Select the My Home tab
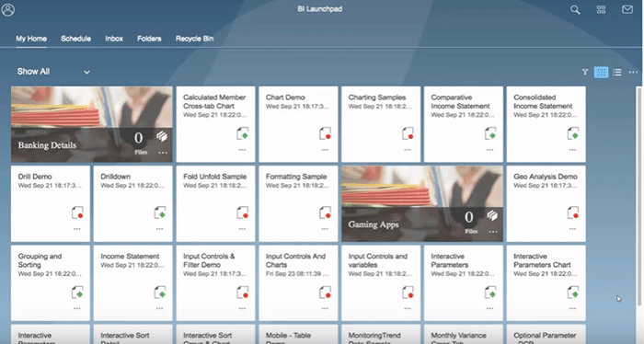Image resolution: width=644 pixels, height=344 pixels. pos(31,39)
